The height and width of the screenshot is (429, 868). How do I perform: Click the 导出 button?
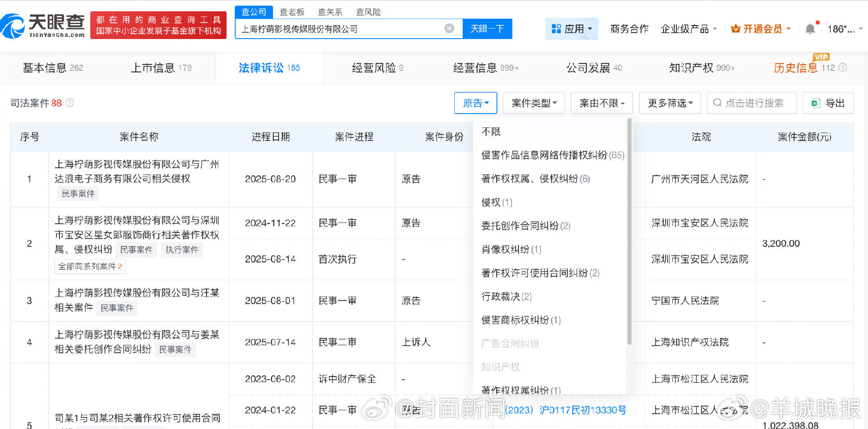coord(828,103)
